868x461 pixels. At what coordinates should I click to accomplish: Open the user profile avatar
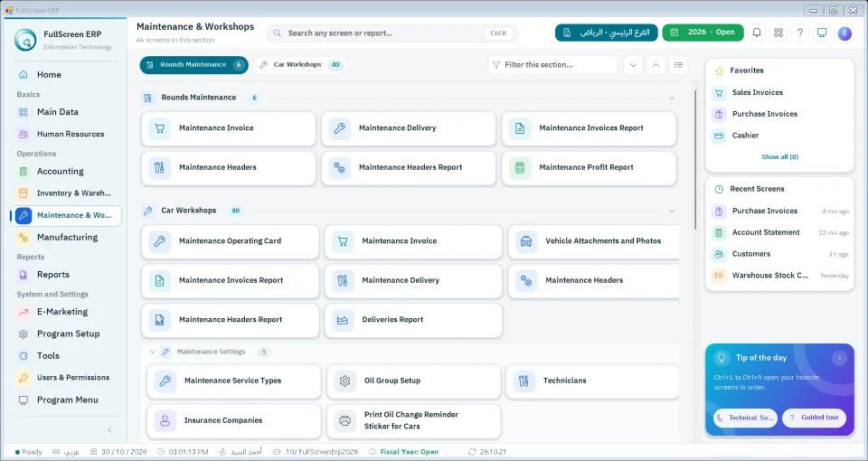[844, 33]
